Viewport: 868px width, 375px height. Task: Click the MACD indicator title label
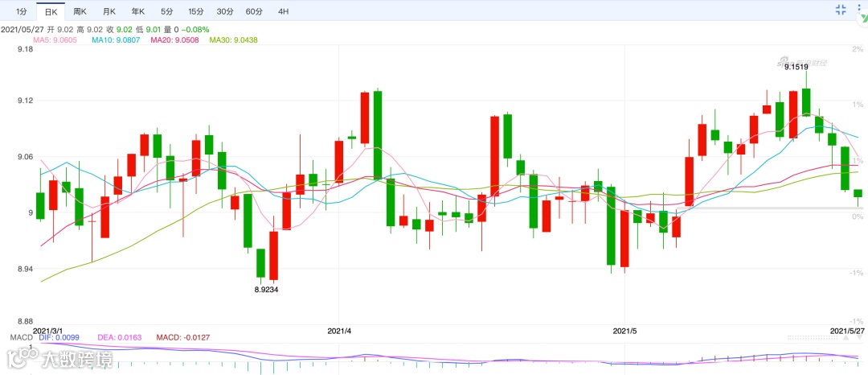point(21,337)
